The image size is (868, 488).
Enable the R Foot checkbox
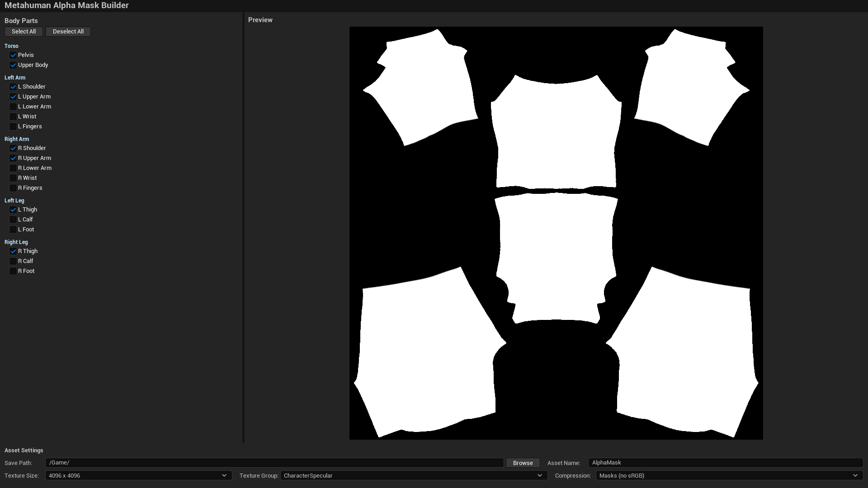coord(13,271)
